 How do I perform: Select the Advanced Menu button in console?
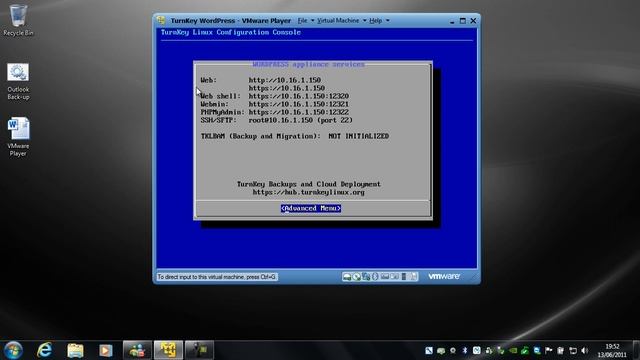311,209
